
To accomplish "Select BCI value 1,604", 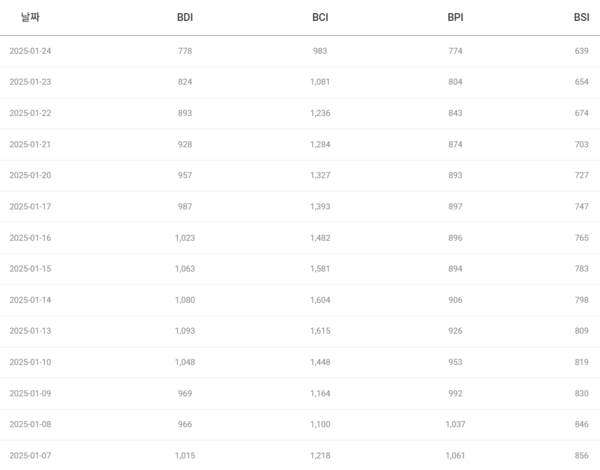I will click(x=320, y=300).
